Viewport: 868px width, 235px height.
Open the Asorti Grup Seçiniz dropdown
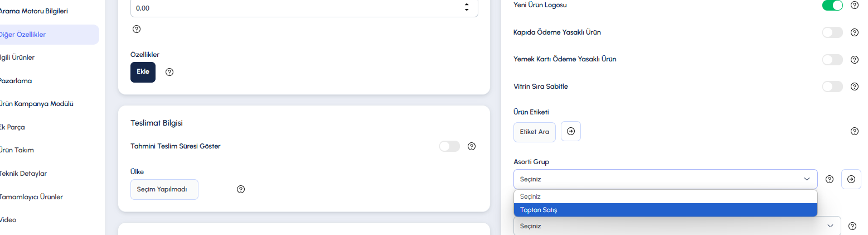(x=665, y=179)
